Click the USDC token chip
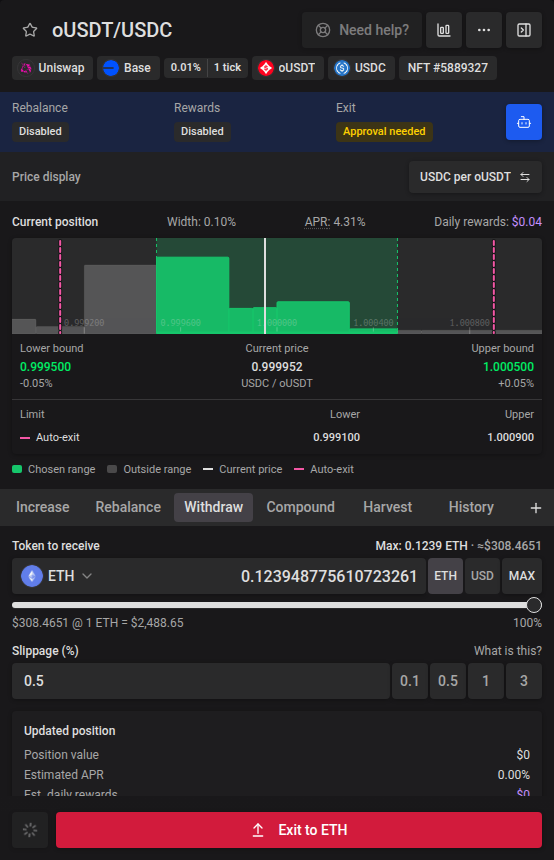This screenshot has height=860, width=554. click(361, 68)
